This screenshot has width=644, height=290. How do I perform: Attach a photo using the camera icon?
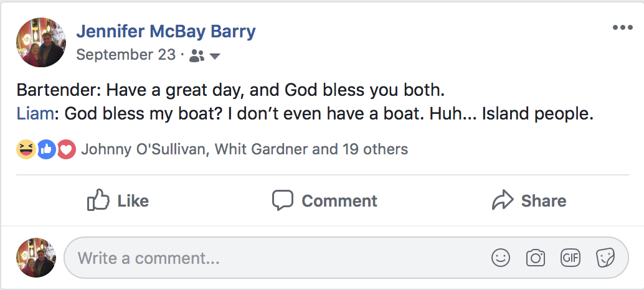click(536, 258)
